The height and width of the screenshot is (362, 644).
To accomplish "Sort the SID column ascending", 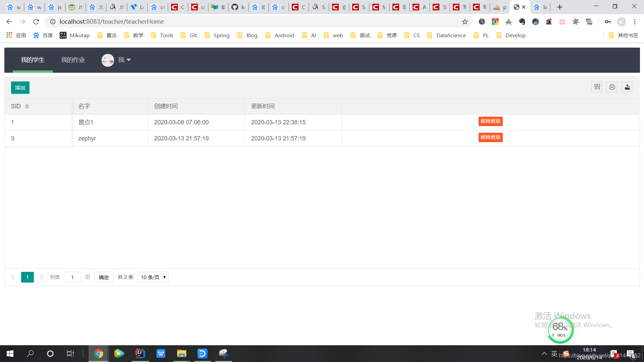I will tap(27, 105).
